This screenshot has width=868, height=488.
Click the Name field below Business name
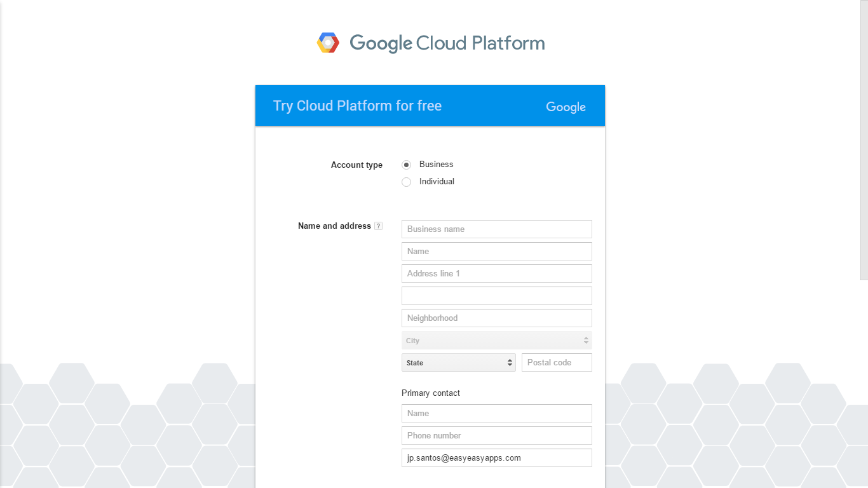click(x=496, y=251)
